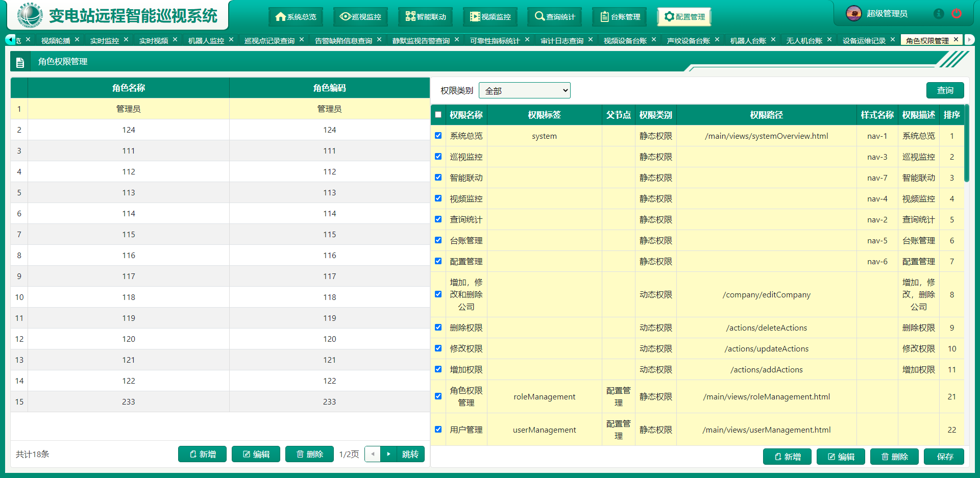Screen dimensions: 980x478
Task: Uncheck the 删除权限 row checkbox
Action: click(438, 328)
